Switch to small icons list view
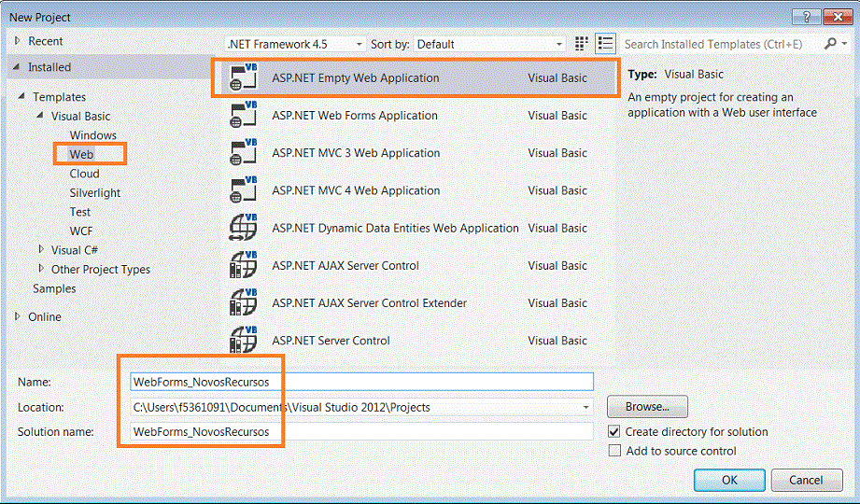860x504 pixels. 605,44
